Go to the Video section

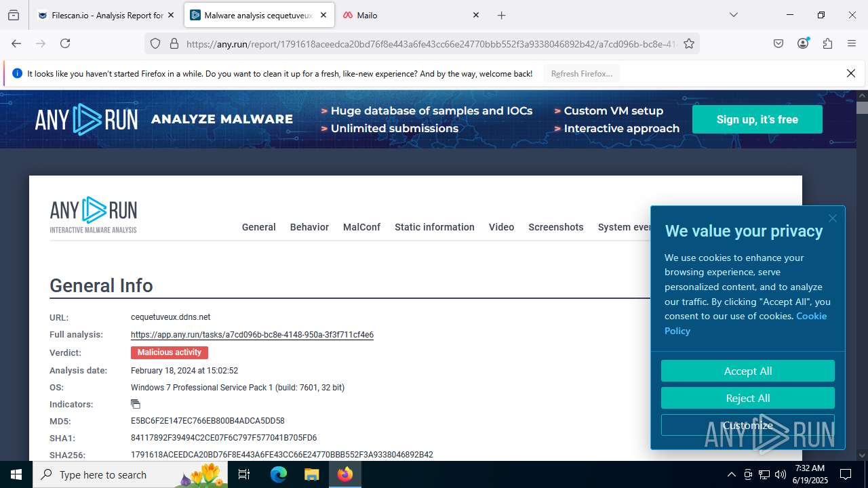point(501,227)
